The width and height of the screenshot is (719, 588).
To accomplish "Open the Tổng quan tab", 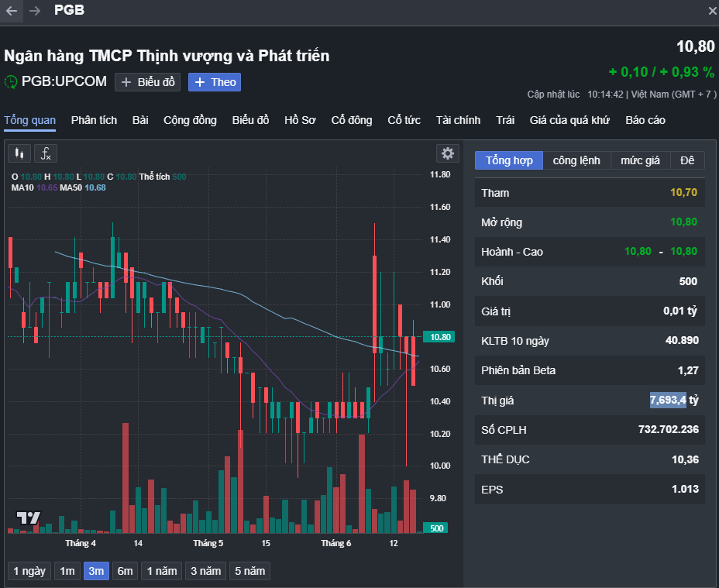I will tap(29, 120).
